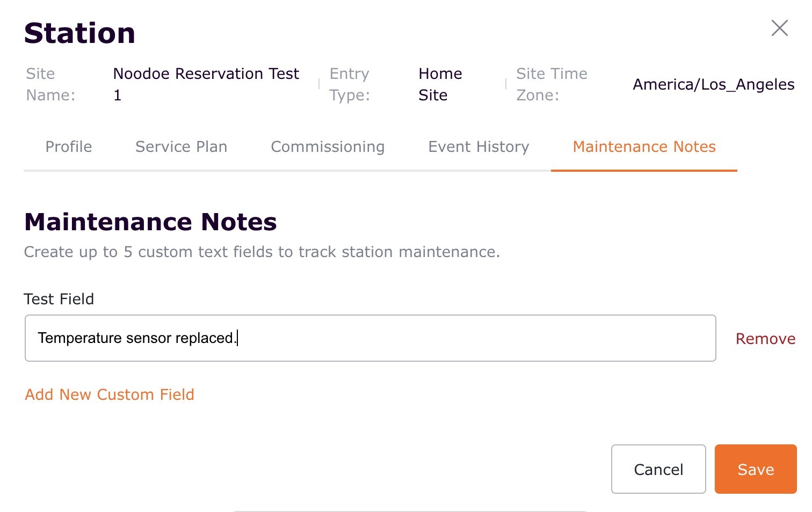The height and width of the screenshot is (512, 812).
Task: Click the Site Time Zone label
Action: 552,84
